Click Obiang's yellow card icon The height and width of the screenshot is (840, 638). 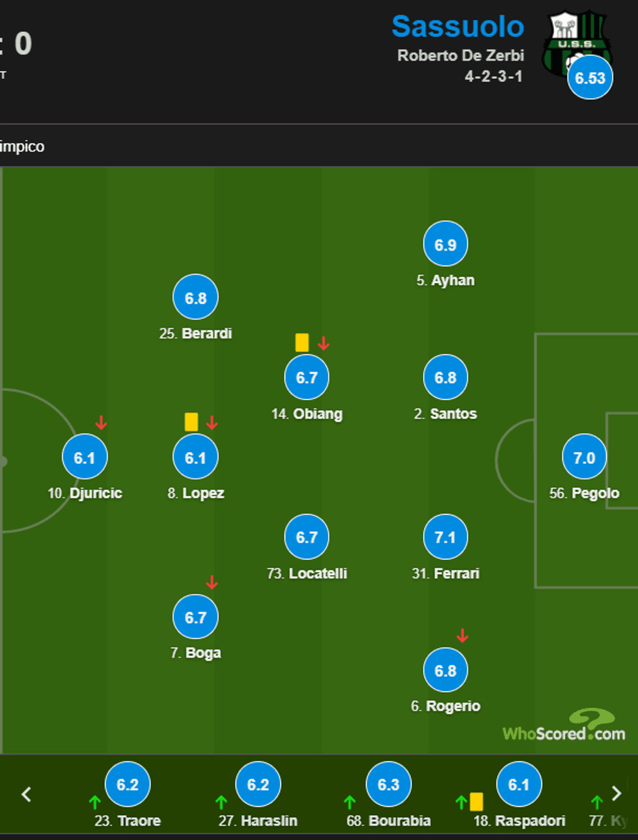[x=302, y=343]
